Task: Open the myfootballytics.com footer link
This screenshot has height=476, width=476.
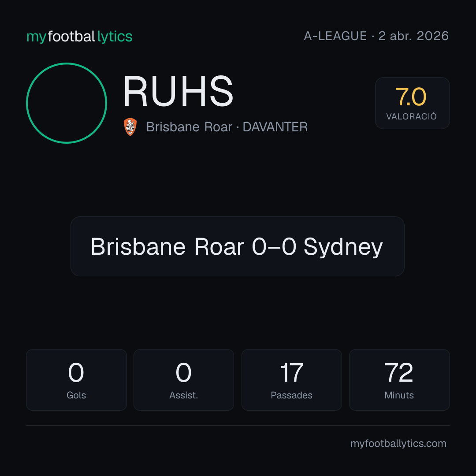Action: [398, 443]
